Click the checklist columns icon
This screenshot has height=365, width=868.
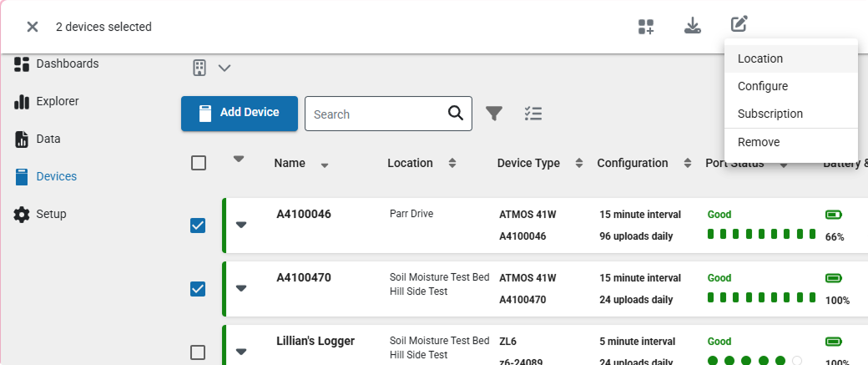coord(533,114)
